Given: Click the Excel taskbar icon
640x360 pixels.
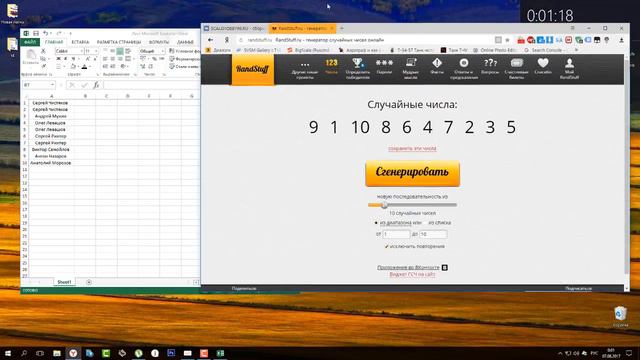Looking at the screenshot, I should (220, 353).
